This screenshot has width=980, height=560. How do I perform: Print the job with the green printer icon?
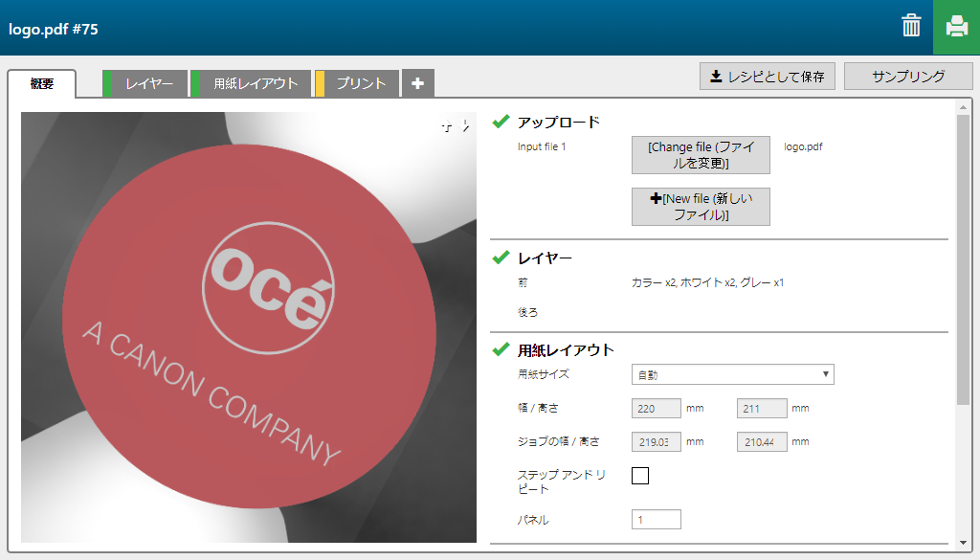point(956,27)
